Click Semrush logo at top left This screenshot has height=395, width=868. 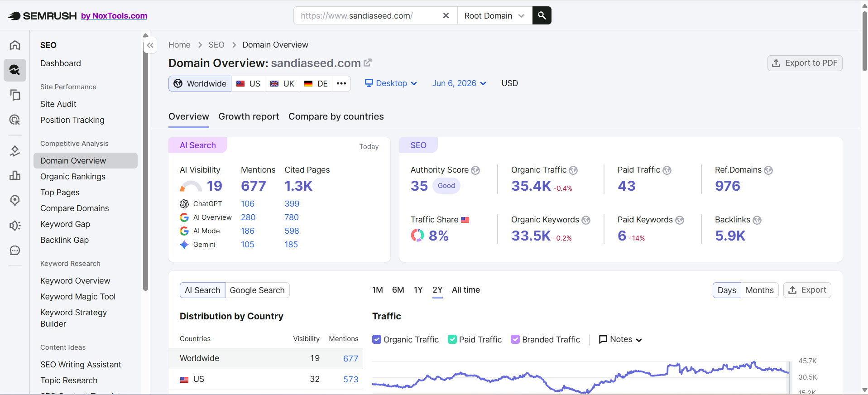click(x=42, y=16)
